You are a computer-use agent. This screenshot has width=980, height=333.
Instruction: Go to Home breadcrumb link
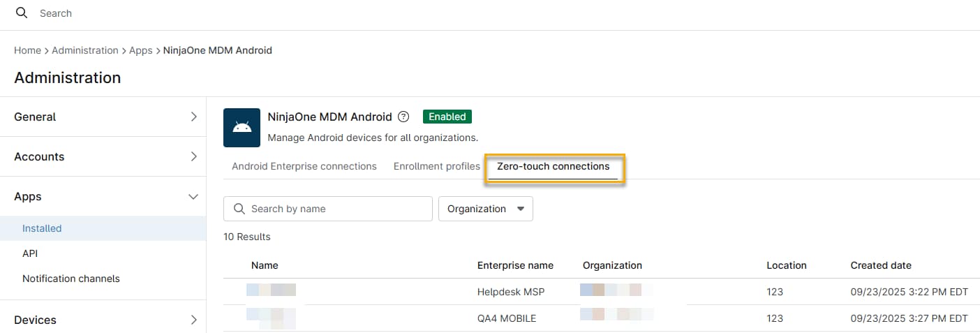27,50
